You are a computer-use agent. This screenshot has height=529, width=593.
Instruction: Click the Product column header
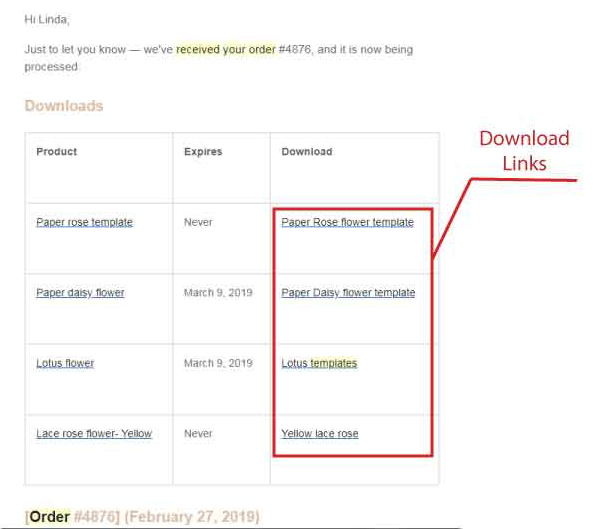57,152
